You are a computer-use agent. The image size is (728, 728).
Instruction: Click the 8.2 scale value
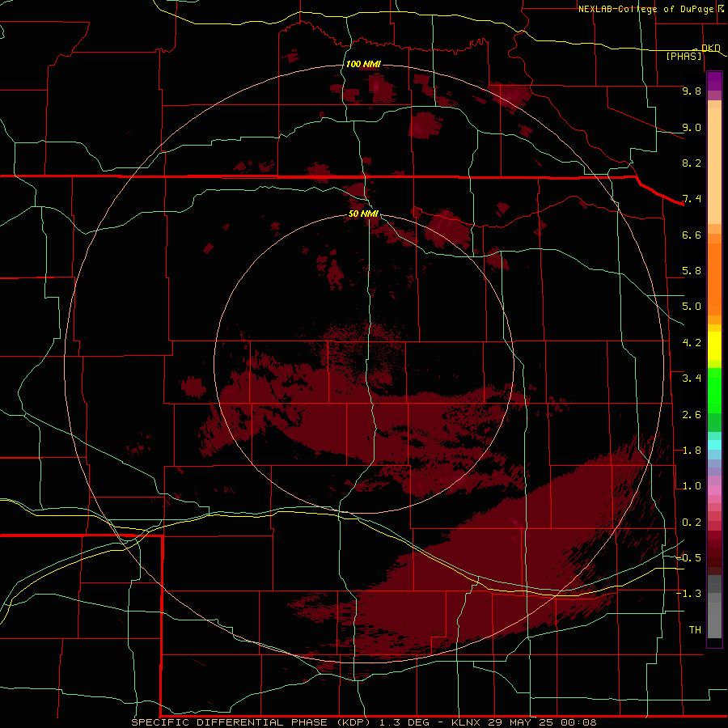coord(692,163)
